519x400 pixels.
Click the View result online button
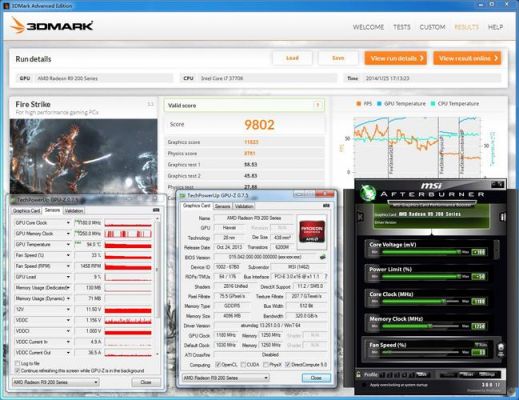click(467, 58)
